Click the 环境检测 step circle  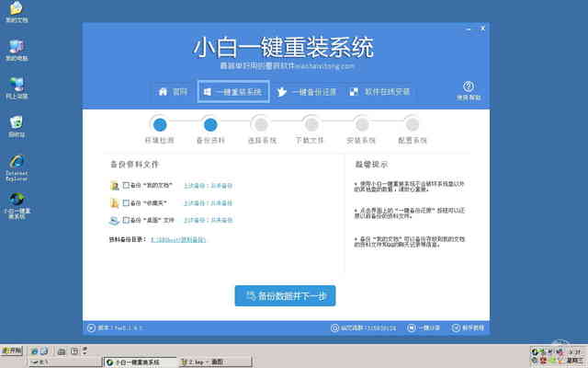[160, 124]
